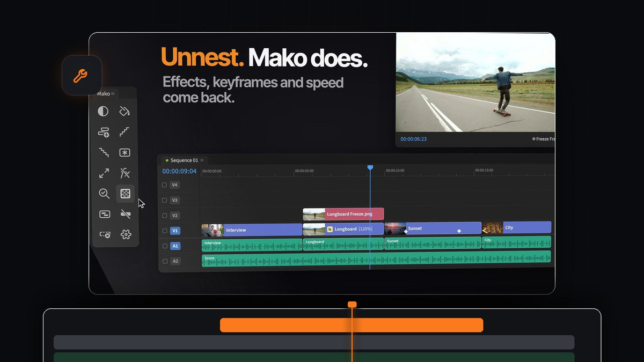Click the preview timecode 00:00:06:23

coord(413,139)
